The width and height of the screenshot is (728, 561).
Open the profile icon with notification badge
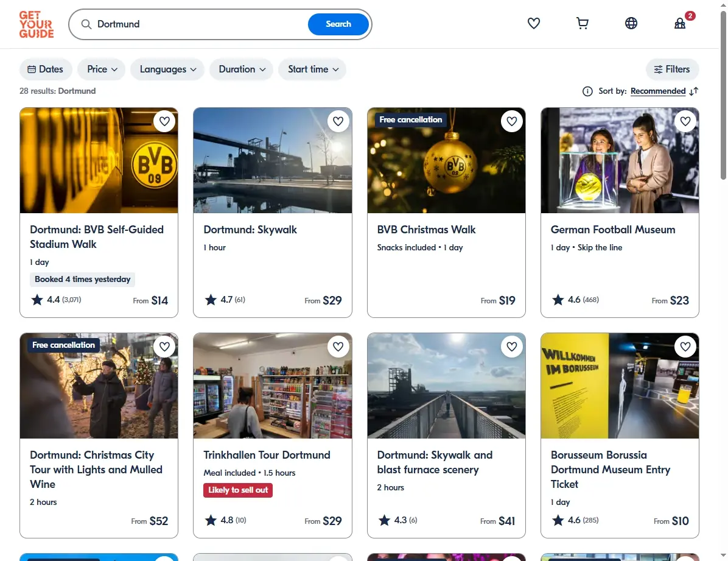point(681,23)
